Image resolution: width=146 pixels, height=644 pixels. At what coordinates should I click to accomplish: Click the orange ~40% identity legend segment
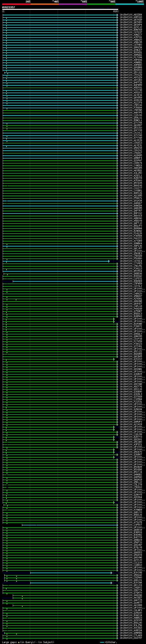click(45, 4)
